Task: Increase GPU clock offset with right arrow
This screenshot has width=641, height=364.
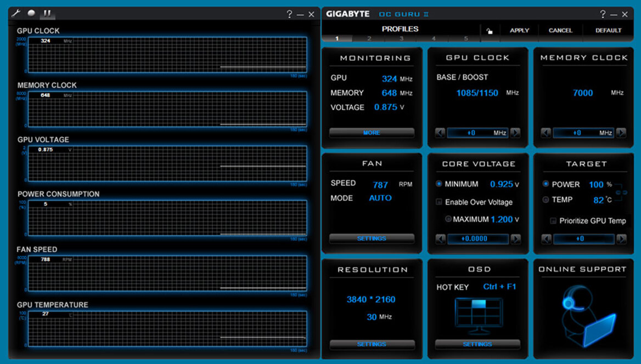Action: tap(515, 133)
